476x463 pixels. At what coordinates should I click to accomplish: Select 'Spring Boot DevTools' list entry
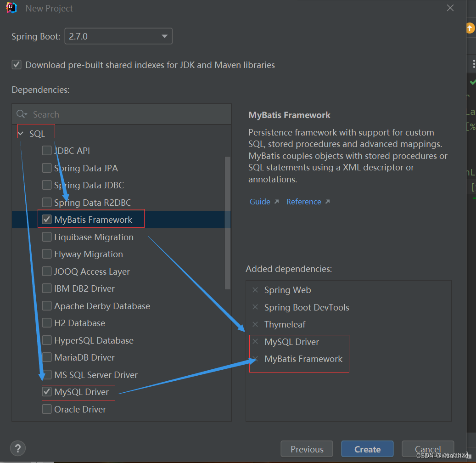pos(307,307)
